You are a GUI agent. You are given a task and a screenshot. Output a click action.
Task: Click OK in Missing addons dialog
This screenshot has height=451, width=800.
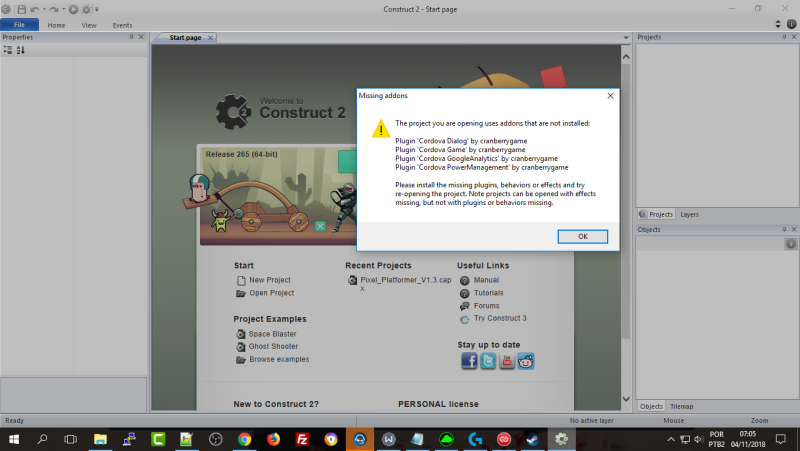pyautogui.click(x=582, y=236)
